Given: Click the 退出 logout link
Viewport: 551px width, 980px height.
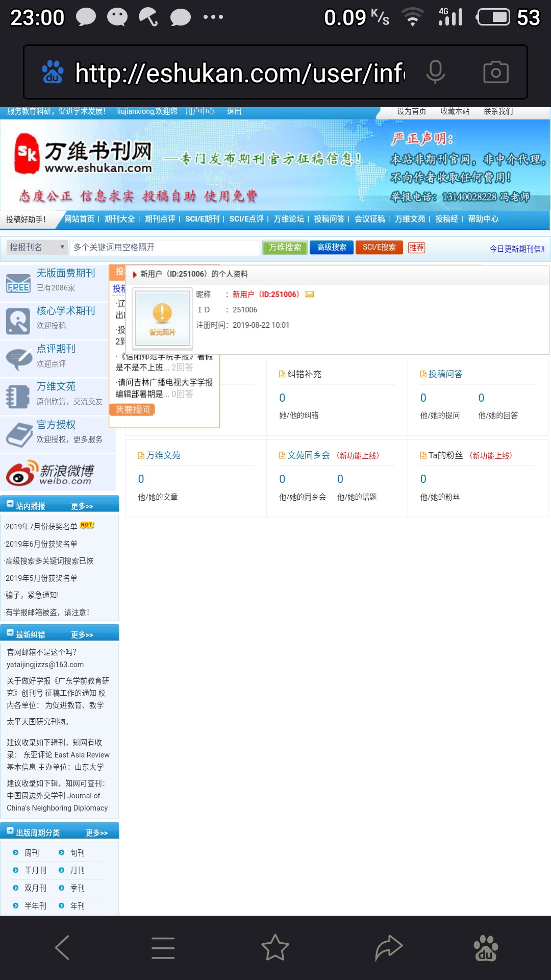Looking at the screenshot, I should [x=234, y=111].
